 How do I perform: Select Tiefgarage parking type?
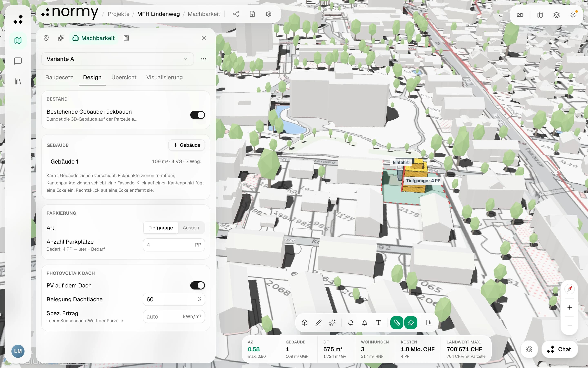tap(161, 228)
